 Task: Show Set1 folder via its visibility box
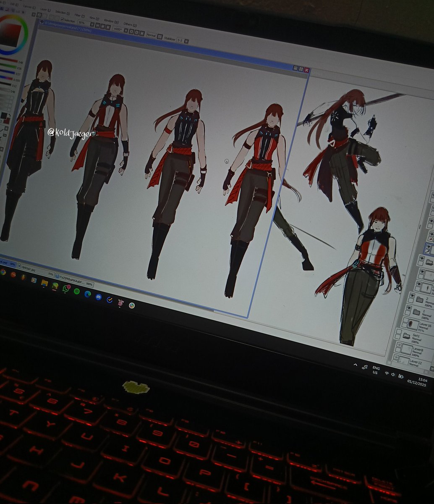[399, 331]
